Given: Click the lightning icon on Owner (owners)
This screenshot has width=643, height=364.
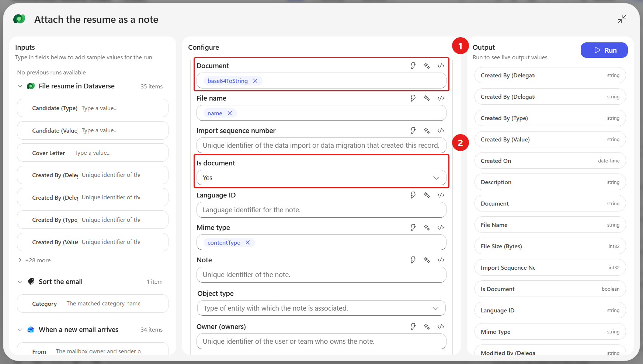Looking at the screenshot, I should point(413,327).
